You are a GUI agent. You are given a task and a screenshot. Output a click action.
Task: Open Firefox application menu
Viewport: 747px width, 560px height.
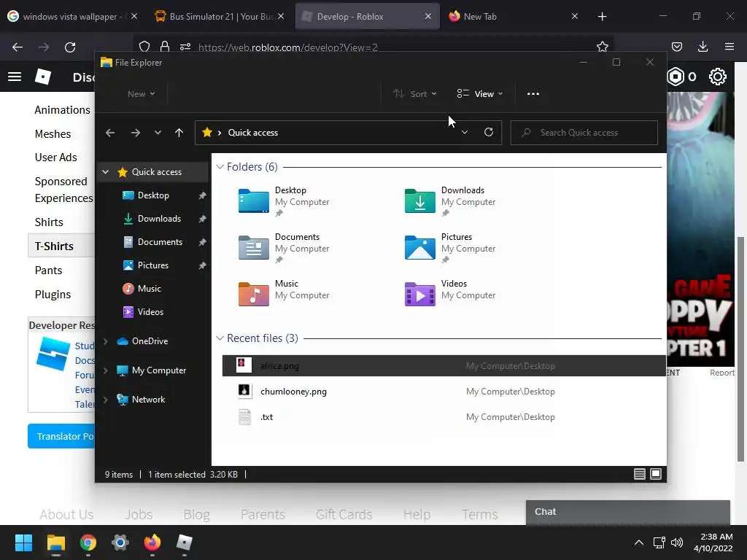729,47
